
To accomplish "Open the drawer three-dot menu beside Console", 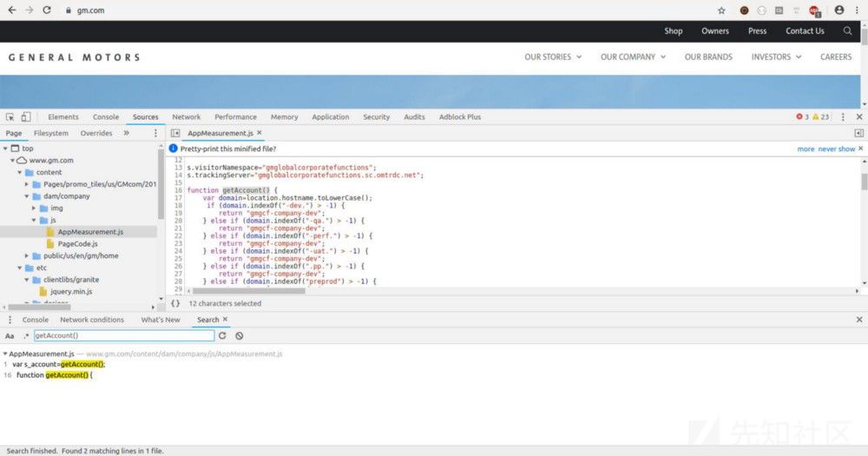I will pyautogui.click(x=10, y=320).
